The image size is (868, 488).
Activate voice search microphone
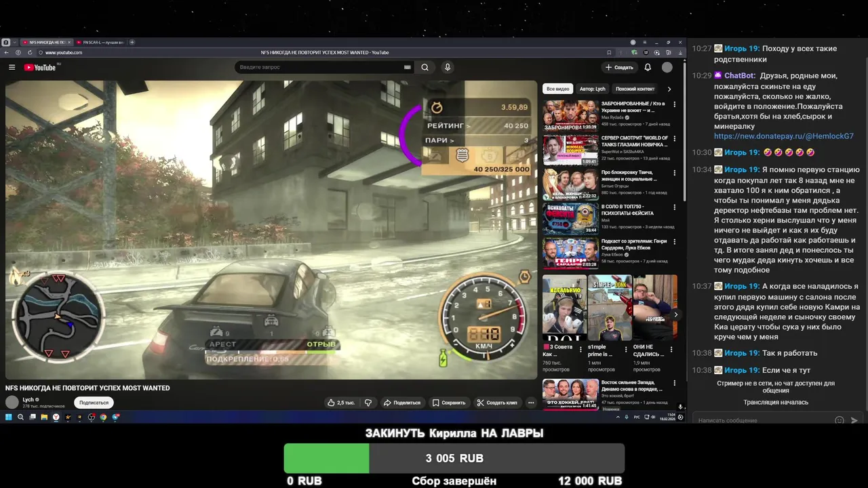point(447,67)
